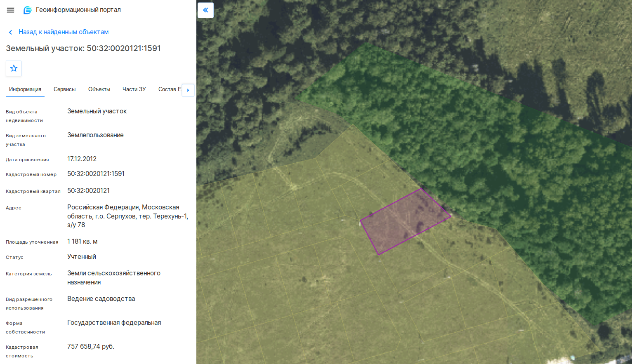Click the area value 1 181 кв. м
The height and width of the screenshot is (364, 632).
(x=82, y=242)
